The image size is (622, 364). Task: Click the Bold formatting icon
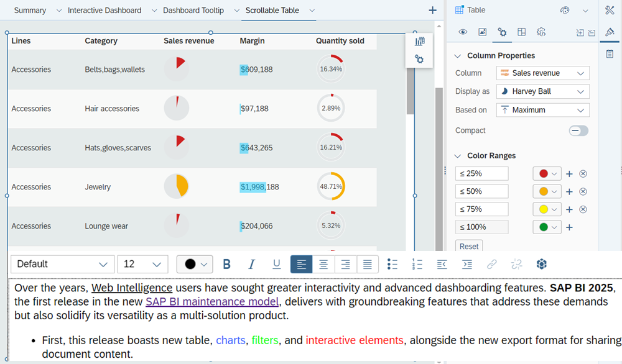coord(227,265)
